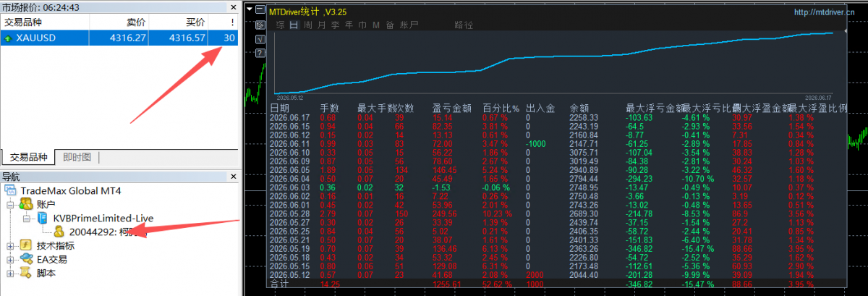Image resolution: width=868 pixels, height=296 pixels.
Task: Click the 交易品种 column header
Action: tap(45, 22)
